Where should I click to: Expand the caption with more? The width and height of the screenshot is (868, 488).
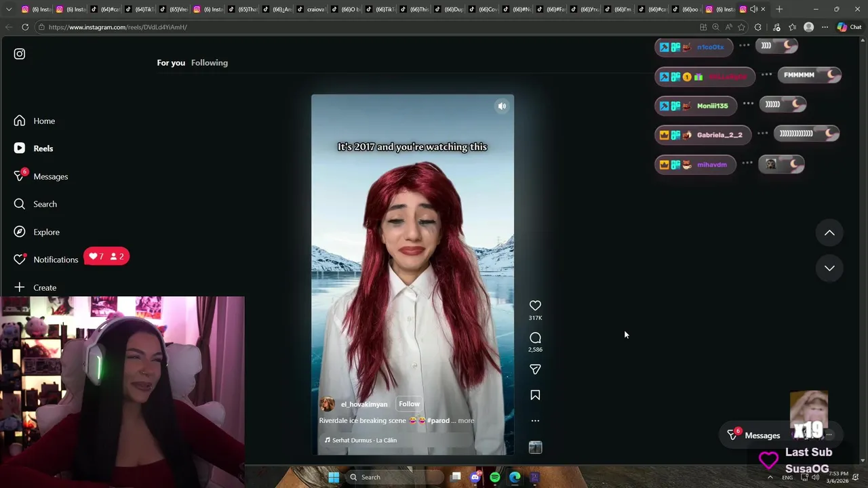(466, 420)
